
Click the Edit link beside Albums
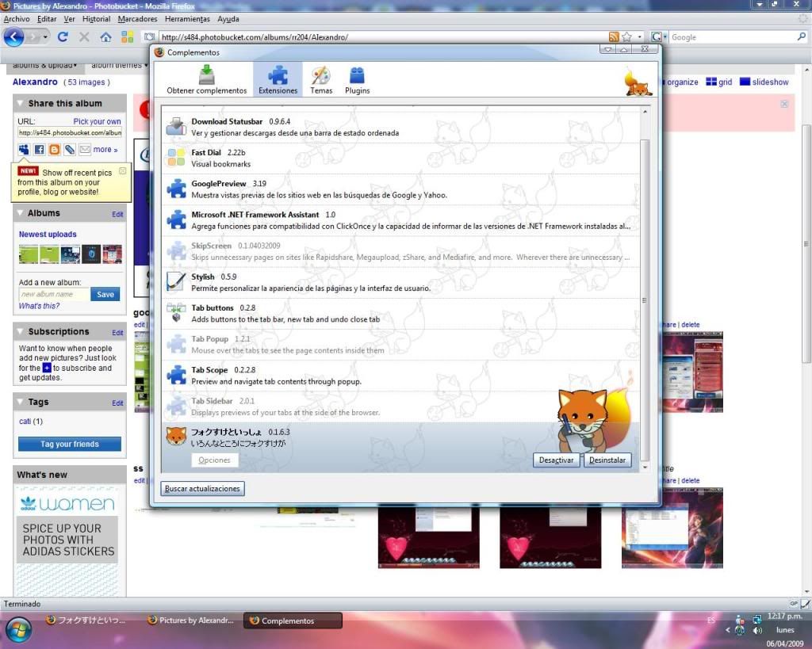pos(117,214)
